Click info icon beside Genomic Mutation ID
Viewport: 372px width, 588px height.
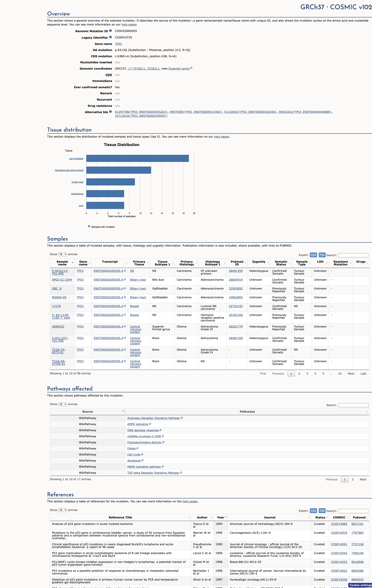110,31
